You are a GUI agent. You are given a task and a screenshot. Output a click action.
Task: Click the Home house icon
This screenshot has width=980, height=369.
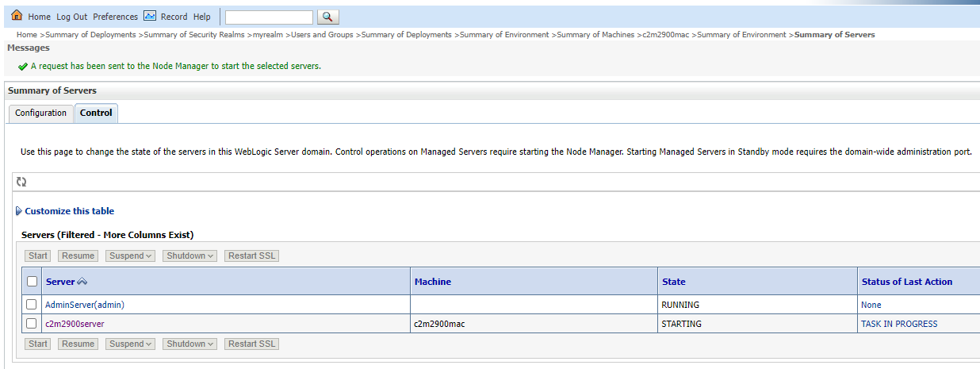[17, 15]
